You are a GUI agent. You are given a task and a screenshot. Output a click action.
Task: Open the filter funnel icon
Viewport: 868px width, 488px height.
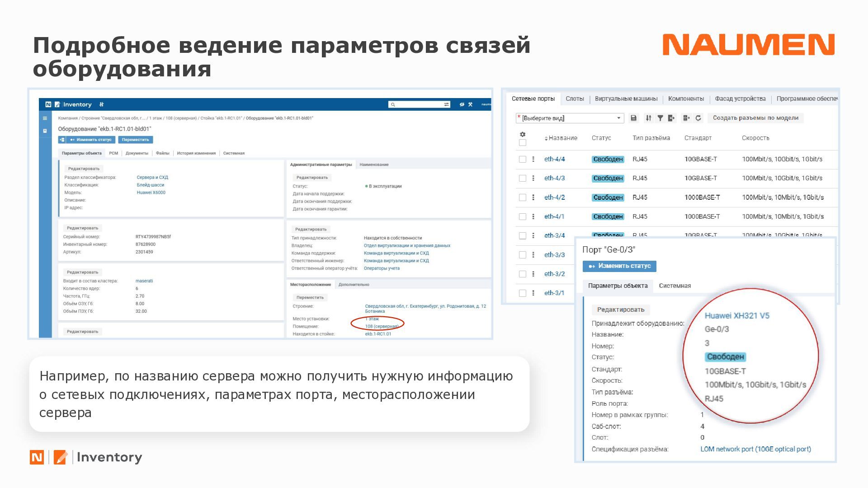pos(660,118)
